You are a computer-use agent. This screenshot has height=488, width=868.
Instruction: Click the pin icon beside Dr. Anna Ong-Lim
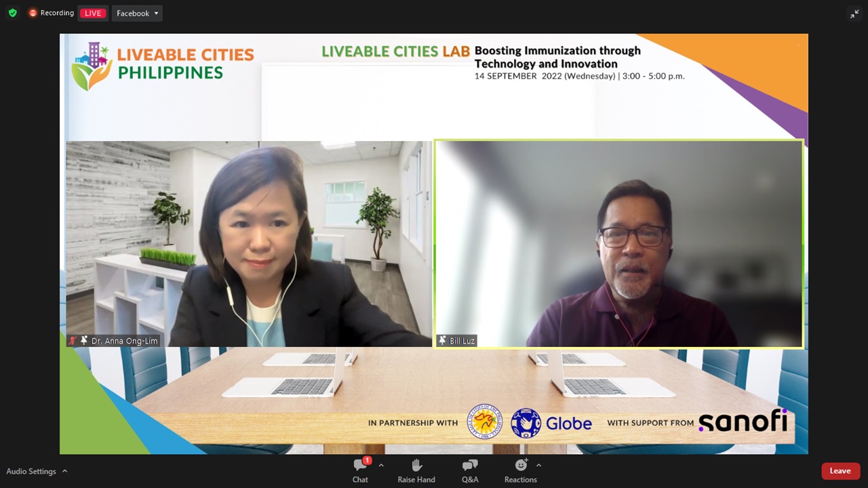click(x=84, y=341)
